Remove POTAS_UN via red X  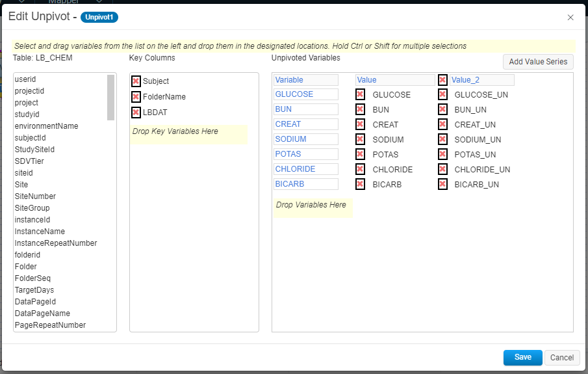(x=442, y=154)
